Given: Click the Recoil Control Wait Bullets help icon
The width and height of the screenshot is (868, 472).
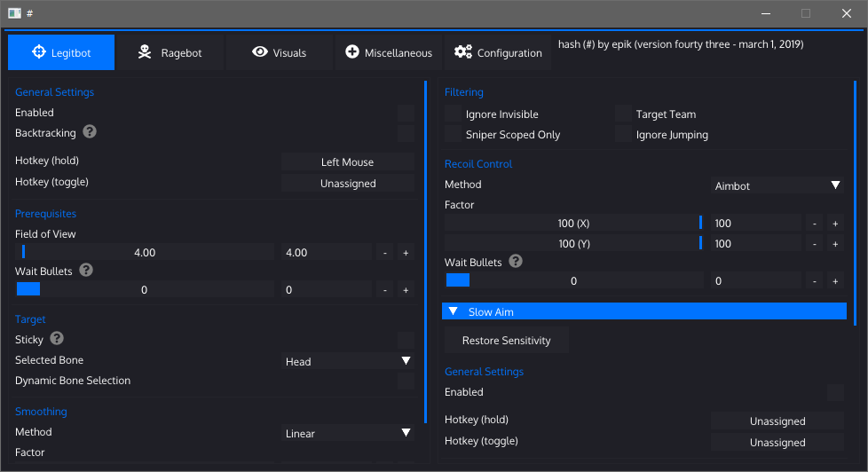Looking at the screenshot, I should click(516, 262).
